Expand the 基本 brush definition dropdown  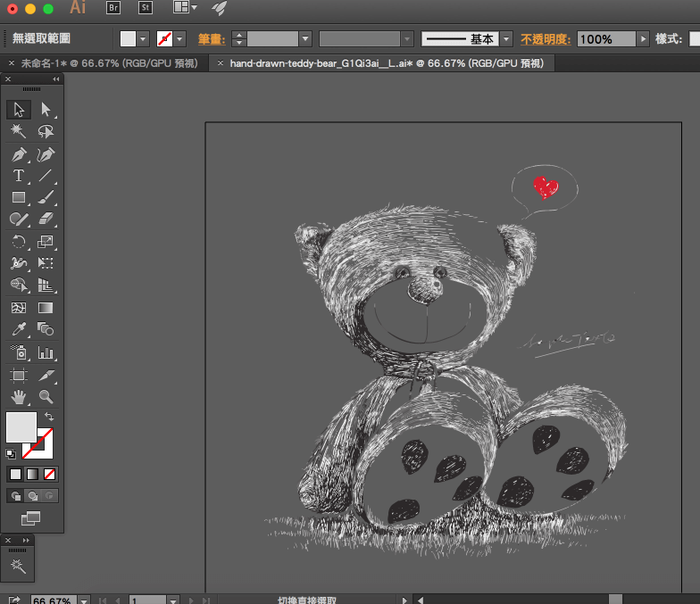(506, 39)
